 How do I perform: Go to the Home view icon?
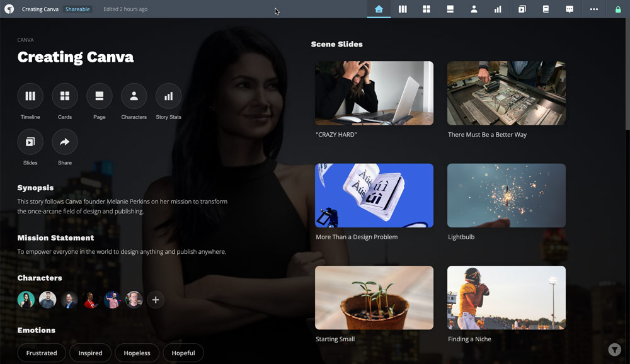pyautogui.click(x=379, y=9)
